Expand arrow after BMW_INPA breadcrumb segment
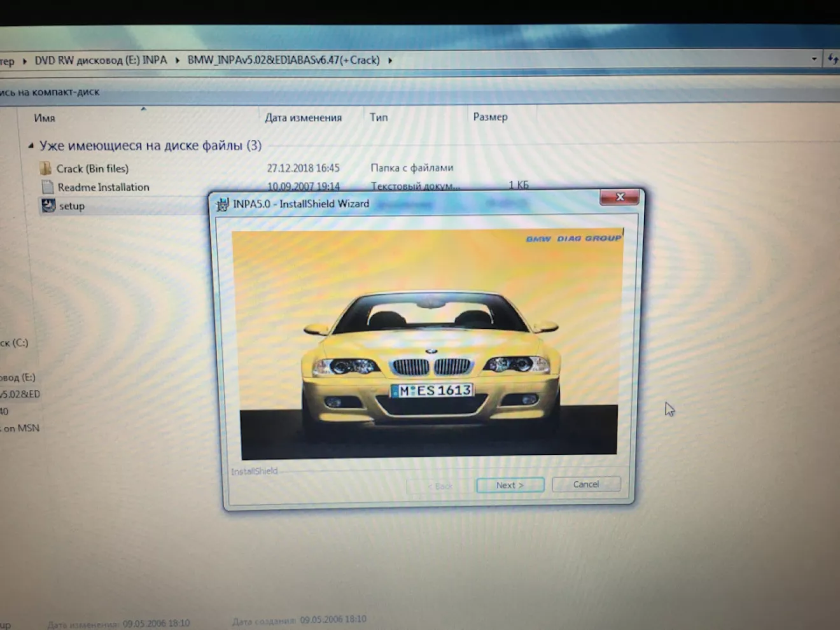This screenshot has height=630, width=840. [390, 60]
